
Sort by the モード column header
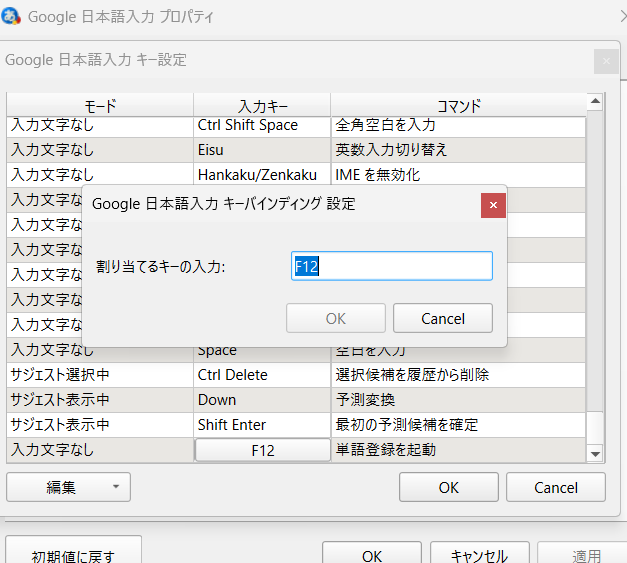pos(100,106)
